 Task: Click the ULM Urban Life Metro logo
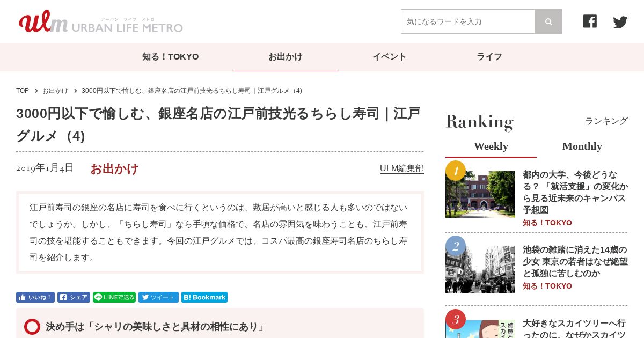100,21
